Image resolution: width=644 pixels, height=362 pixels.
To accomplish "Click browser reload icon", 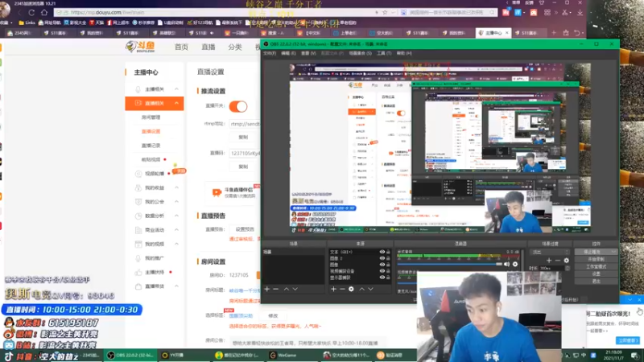I will coord(31,13).
